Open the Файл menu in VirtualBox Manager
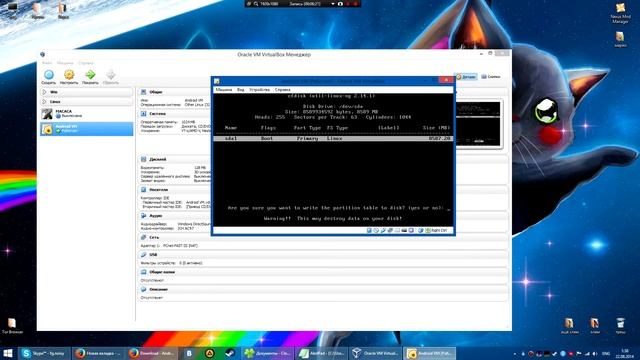Screen dimensions: 640x360 click(x=47, y=63)
